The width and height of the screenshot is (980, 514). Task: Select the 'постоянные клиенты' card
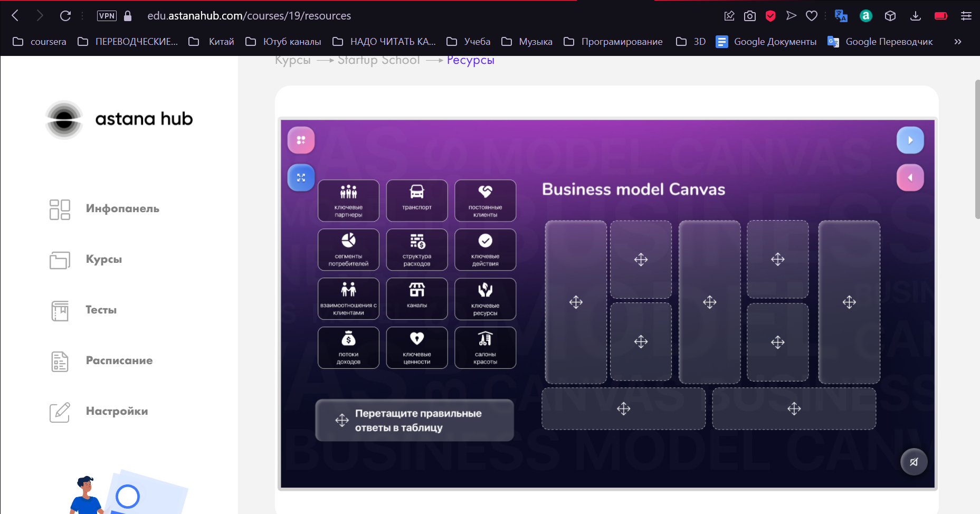tap(485, 201)
